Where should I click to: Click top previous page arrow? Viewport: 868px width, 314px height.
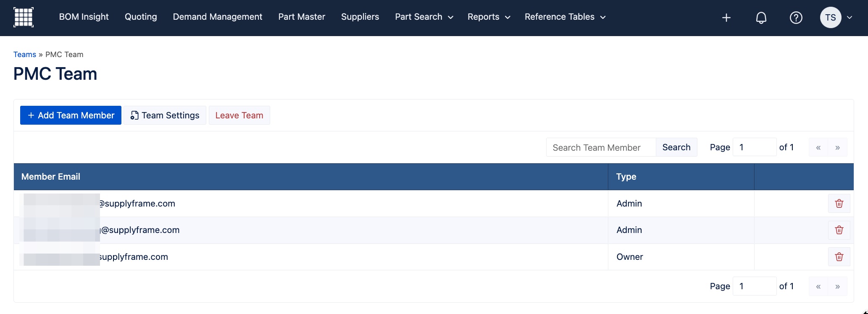(x=818, y=147)
